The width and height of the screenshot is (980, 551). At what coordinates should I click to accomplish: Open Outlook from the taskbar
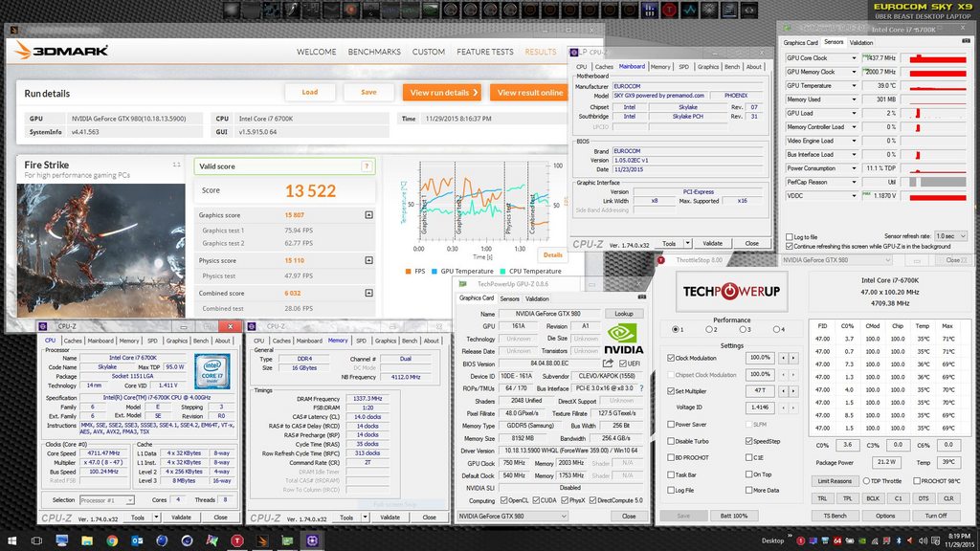tap(137, 540)
